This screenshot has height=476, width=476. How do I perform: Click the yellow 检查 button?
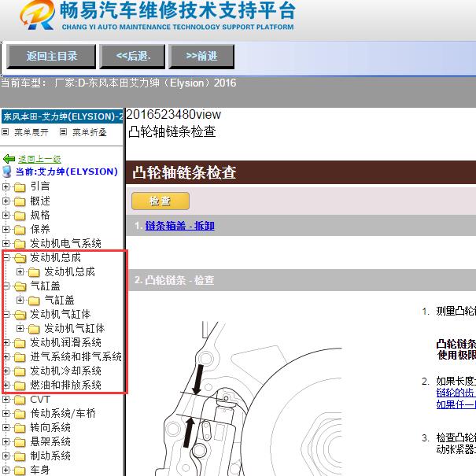(161, 201)
